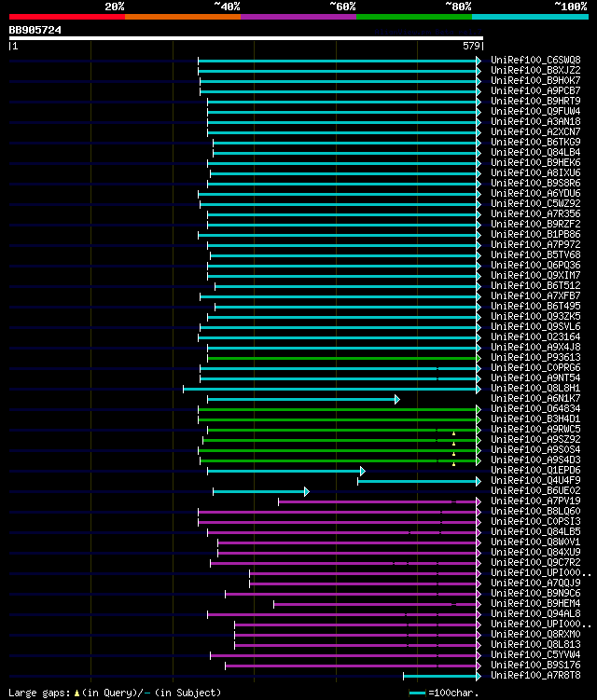This screenshot has width=597, height=700.
Task: Select hit UniRef100_B9HEK6
Action: 535,162
